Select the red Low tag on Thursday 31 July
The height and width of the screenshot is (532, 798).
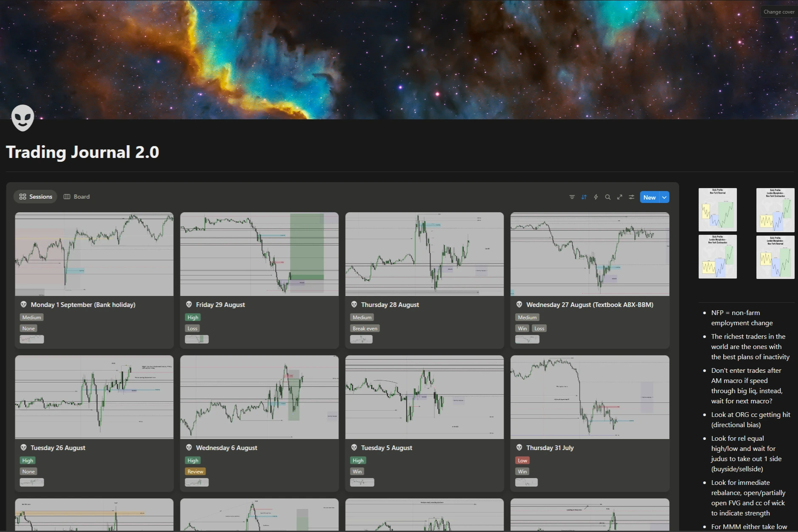point(522,460)
